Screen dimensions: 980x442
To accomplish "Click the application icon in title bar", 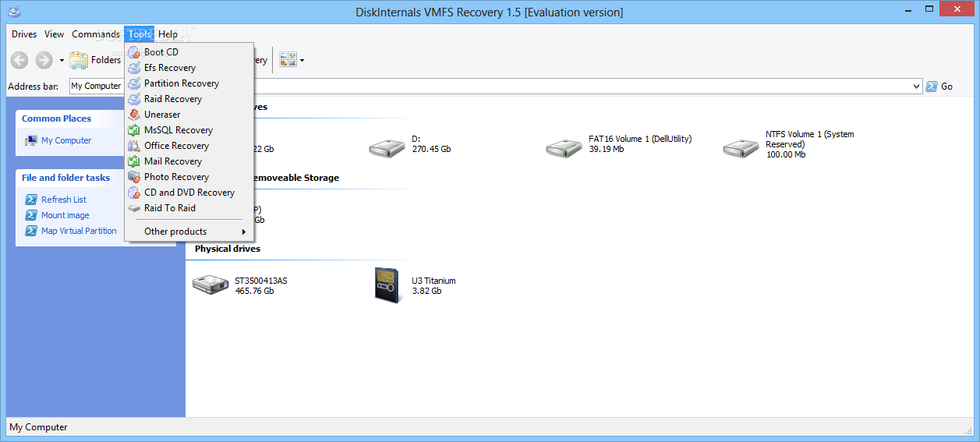I will (13, 12).
